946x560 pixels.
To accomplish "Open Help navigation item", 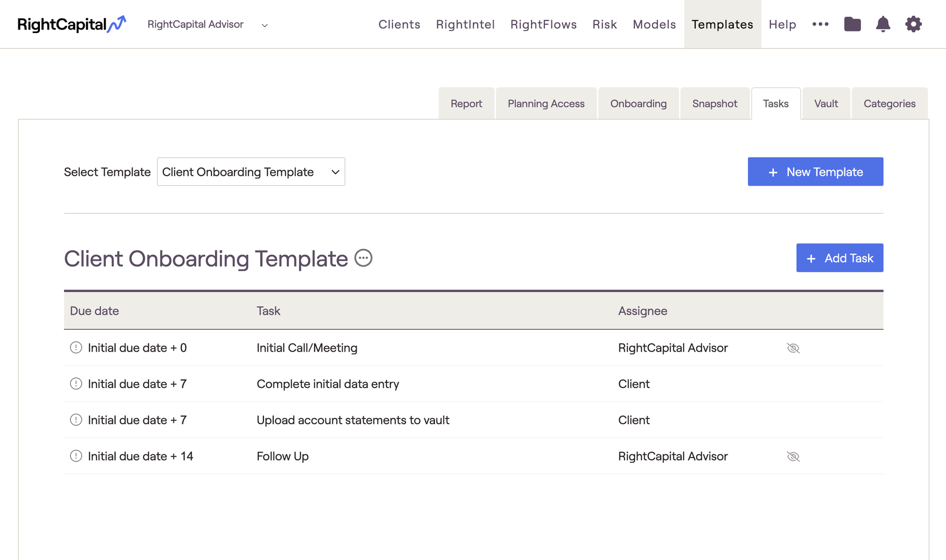I will coord(782,25).
